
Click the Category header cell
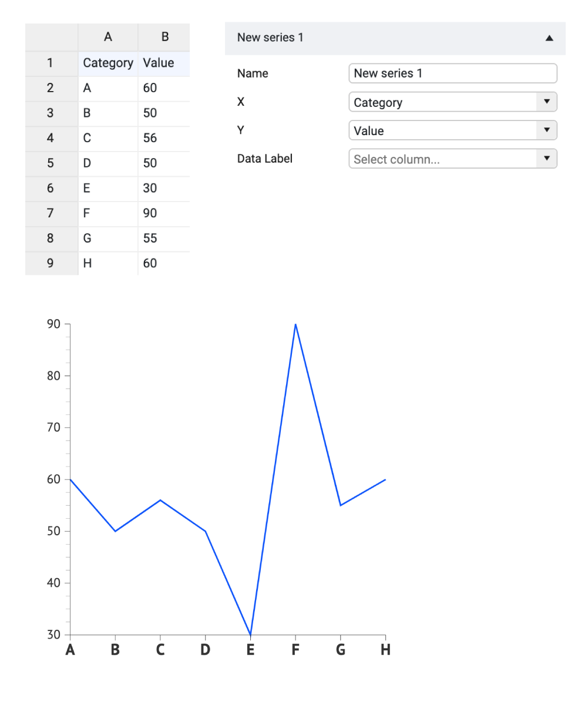(108, 63)
